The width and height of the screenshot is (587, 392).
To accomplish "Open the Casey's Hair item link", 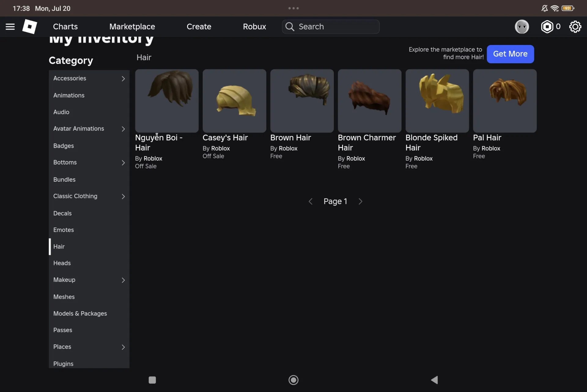I will [225, 138].
